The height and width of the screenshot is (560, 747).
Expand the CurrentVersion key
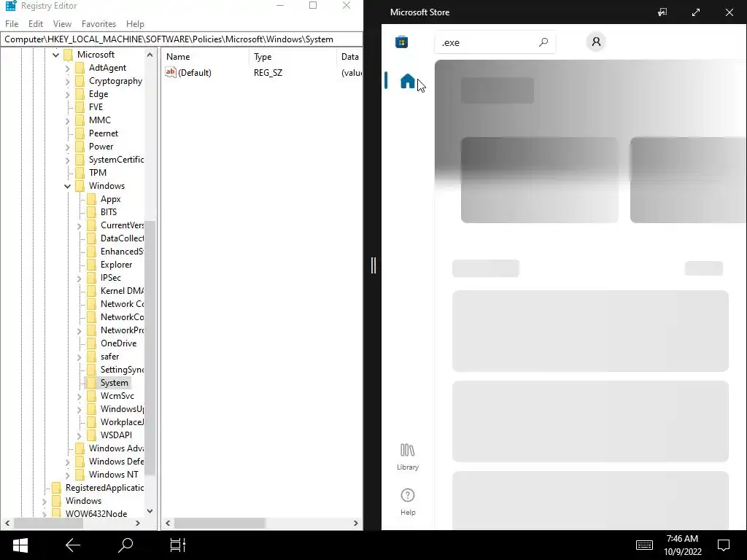point(79,226)
